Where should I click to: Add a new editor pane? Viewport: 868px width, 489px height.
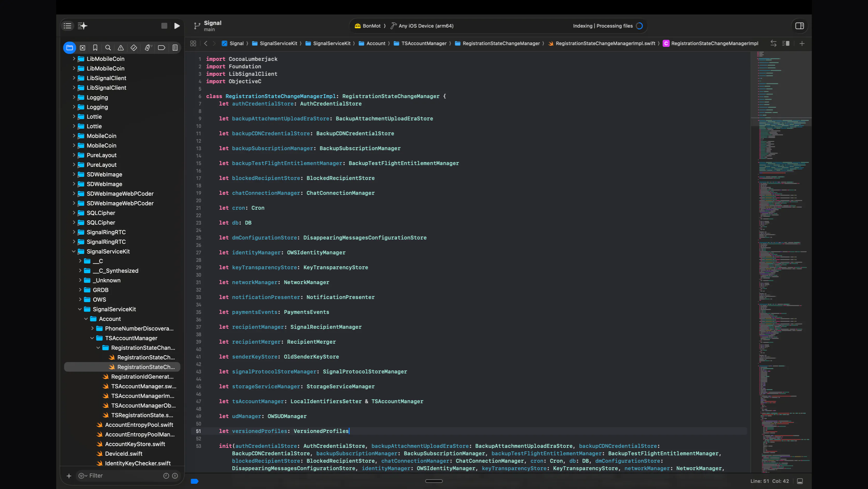click(x=802, y=43)
